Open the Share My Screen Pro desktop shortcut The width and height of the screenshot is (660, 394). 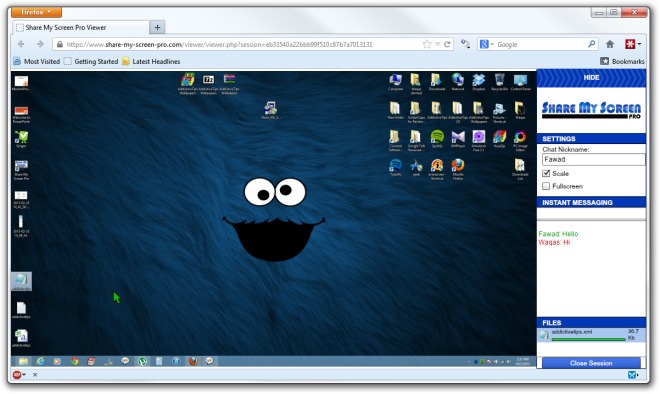pyautogui.click(x=21, y=170)
